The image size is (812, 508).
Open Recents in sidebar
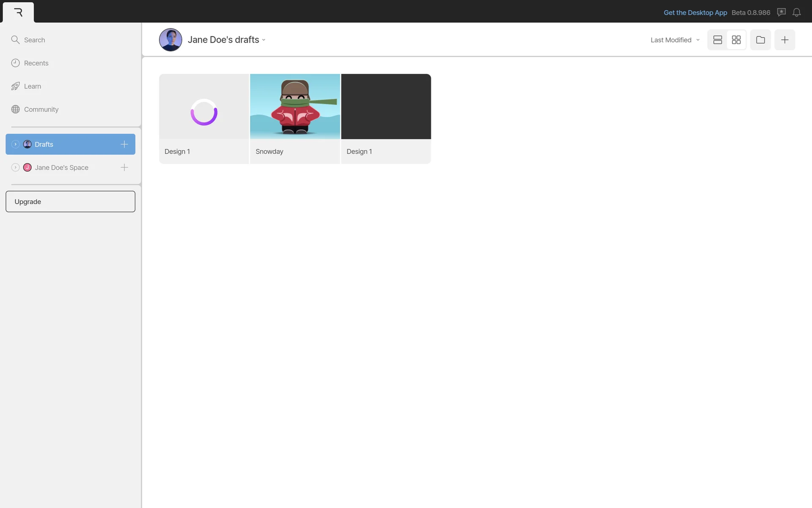36,63
